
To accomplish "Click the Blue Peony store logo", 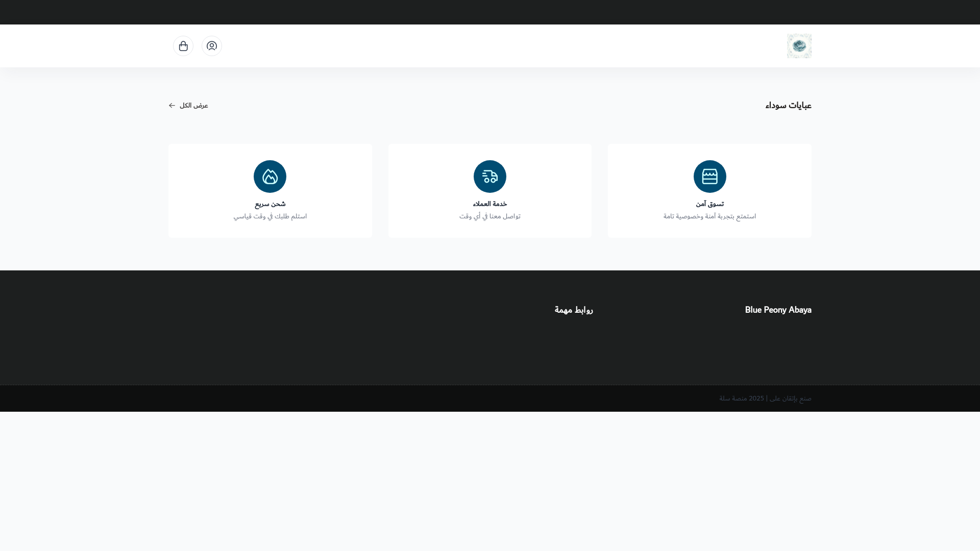I will [x=799, y=46].
